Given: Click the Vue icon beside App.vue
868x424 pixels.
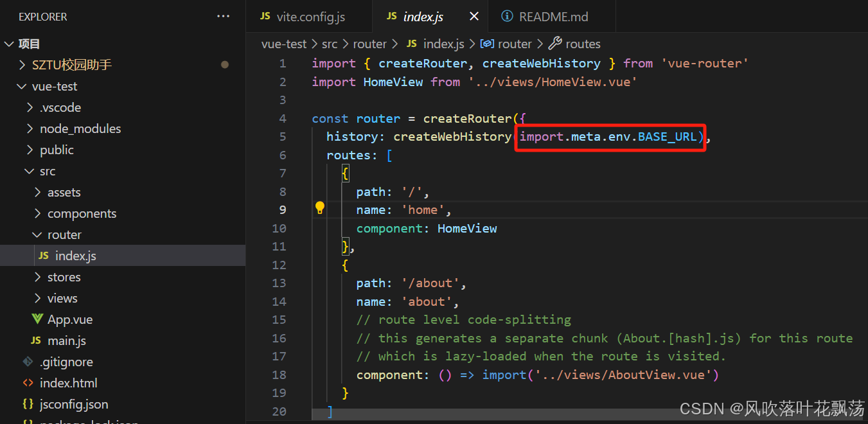Looking at the screenshot, I should click(x=37, y=319).
